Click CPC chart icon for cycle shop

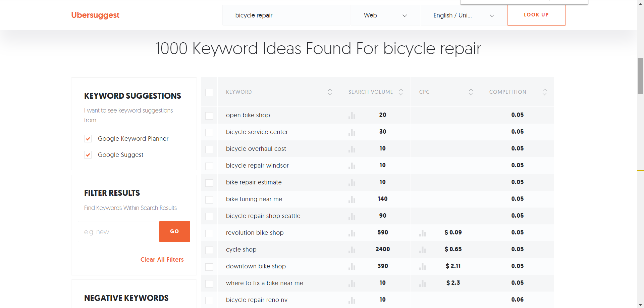pyautogui.click(x=423, y=250)
